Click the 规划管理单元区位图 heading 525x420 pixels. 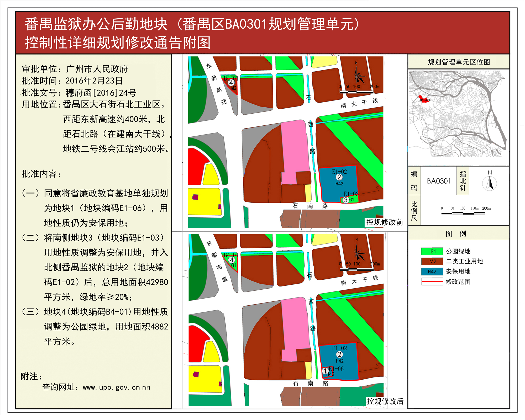(459, 62)
